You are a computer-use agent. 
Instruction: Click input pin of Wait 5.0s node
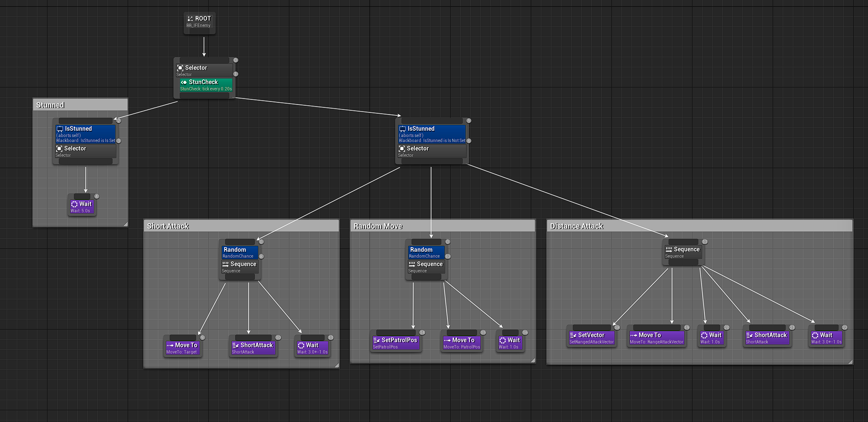[82, 197]
